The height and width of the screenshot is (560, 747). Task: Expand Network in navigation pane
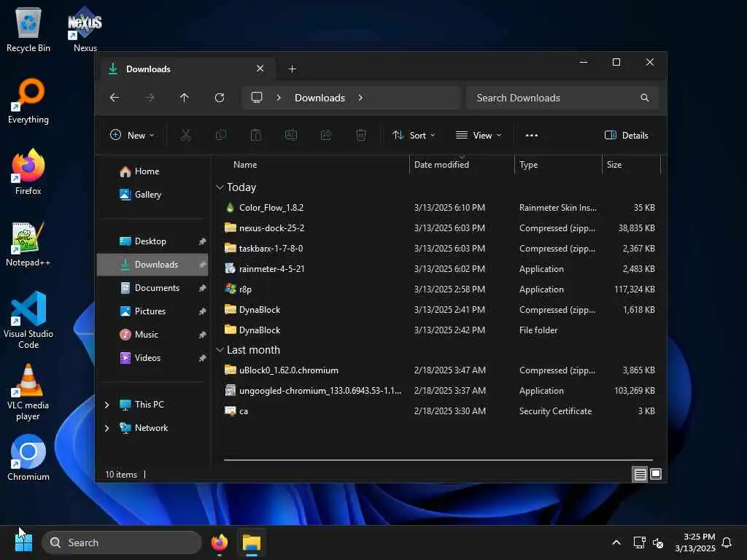pyautogui.click(x=107, y=428)
